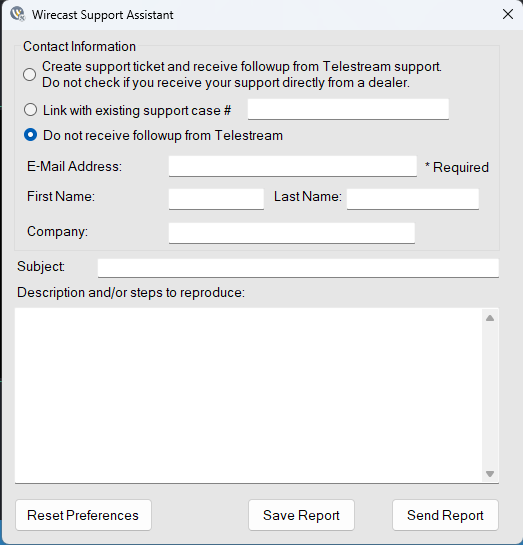Close the Wirecast Support Assistant dialog
The image size is (523, 545).
point(508,14)
